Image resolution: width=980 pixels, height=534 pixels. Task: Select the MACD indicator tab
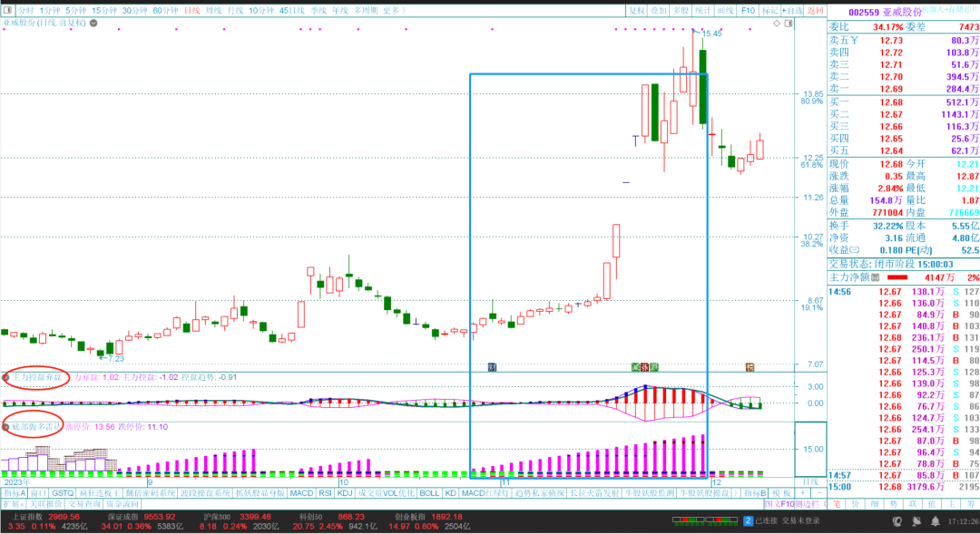pyautogui.click(x=301, y=493)
